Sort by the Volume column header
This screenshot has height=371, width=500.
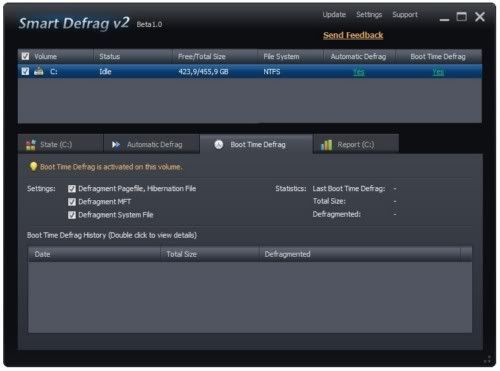pyautogui.click(x=56, y=56)
